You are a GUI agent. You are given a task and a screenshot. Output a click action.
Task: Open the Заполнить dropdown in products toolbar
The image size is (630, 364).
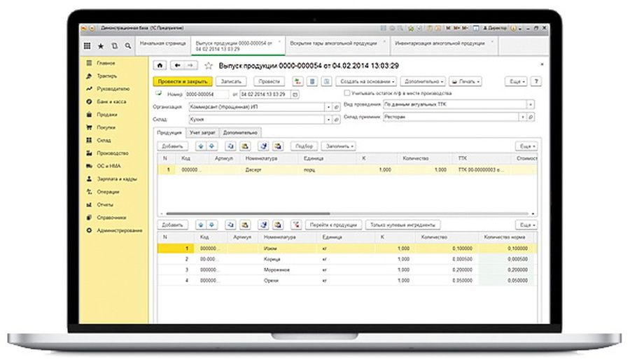339,146
